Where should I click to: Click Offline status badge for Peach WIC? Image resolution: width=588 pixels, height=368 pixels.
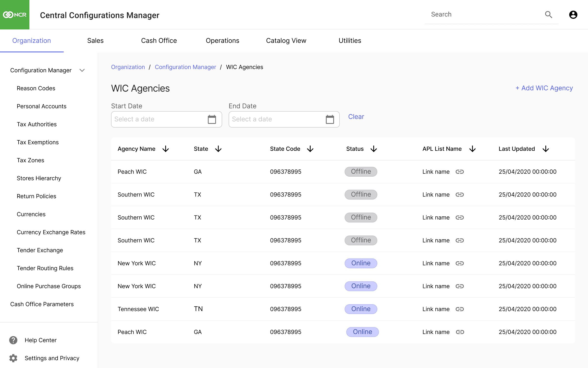click(x=361, y=172)
